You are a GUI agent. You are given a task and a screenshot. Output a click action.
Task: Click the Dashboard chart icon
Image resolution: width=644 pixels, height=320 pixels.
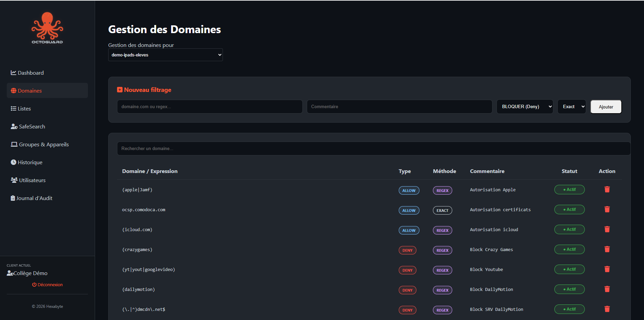[x=14, y=73]
